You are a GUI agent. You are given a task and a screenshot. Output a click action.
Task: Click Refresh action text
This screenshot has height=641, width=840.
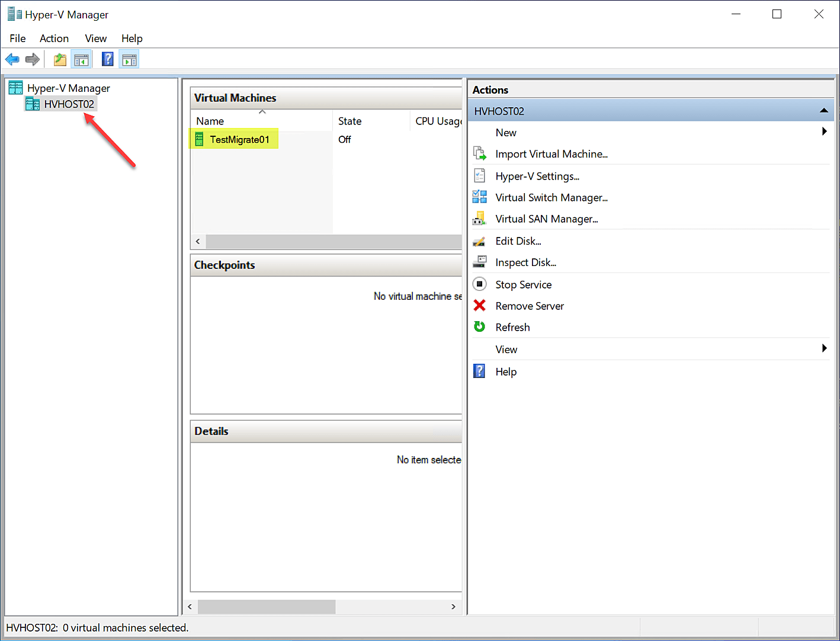[512, 327]
